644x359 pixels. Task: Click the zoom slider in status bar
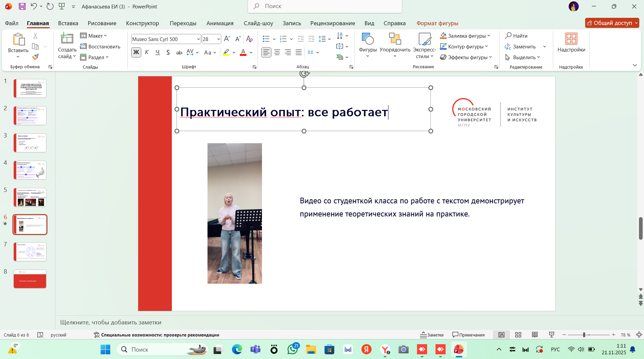click(x=584, y=335)
